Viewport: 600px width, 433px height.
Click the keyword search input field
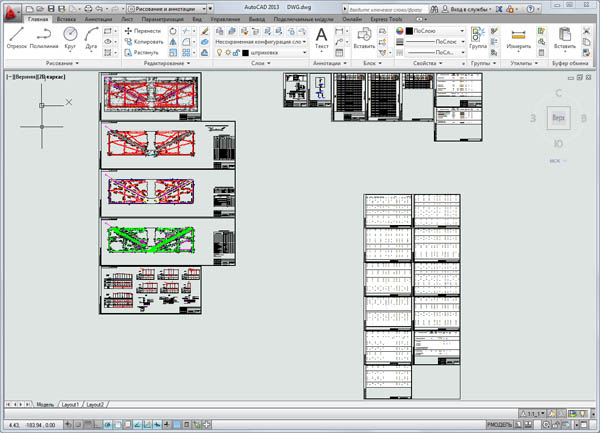(390, 8)
